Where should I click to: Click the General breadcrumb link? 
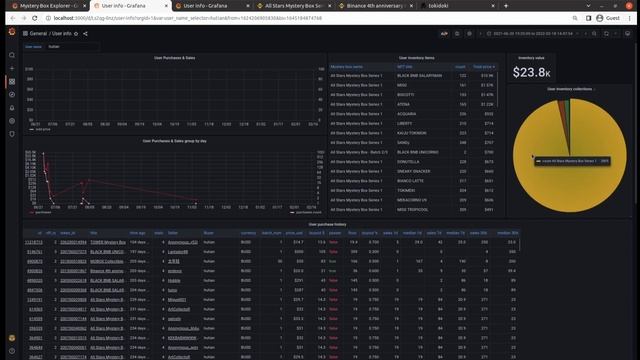(38, 33)
